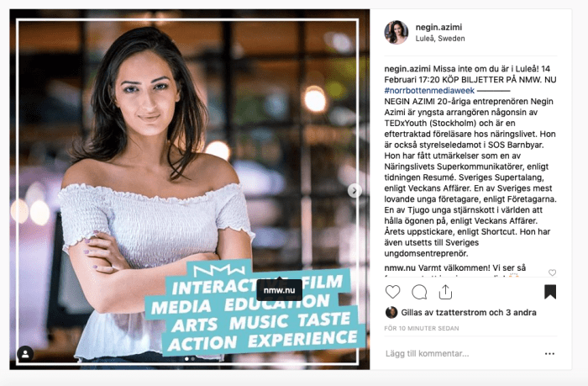
Task: Toggle the bookmark save icon
Action: point(550,292)
